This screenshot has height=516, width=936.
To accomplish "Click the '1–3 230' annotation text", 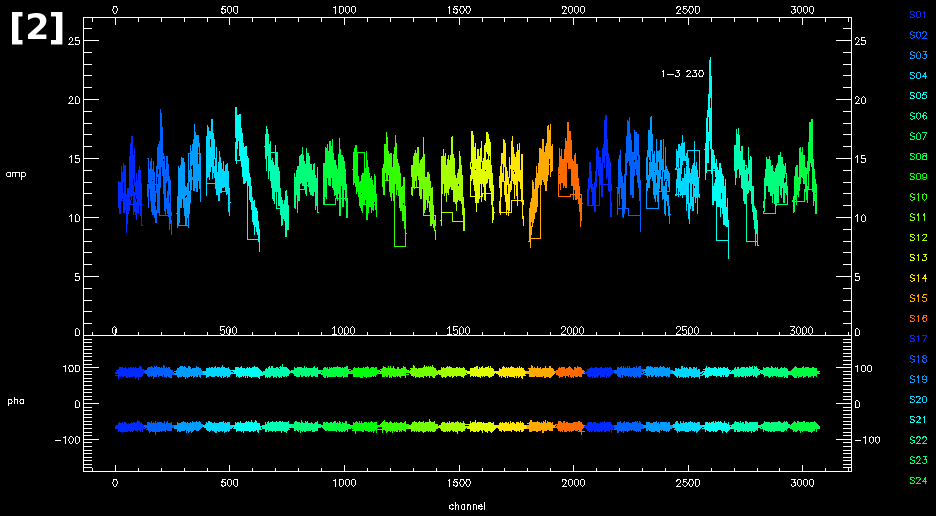I will point(682,74).
